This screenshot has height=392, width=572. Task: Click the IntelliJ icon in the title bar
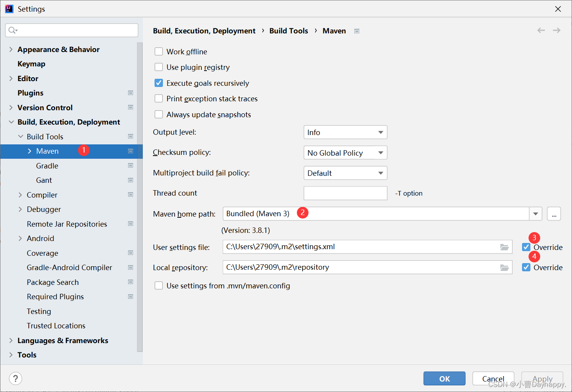coord(9,9)
